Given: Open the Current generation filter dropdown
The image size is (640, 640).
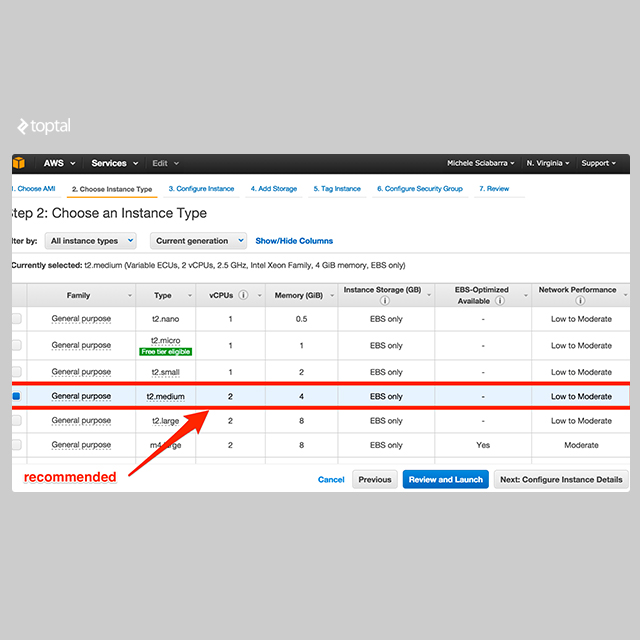Looking at the screenshot, I should [198, 241].
